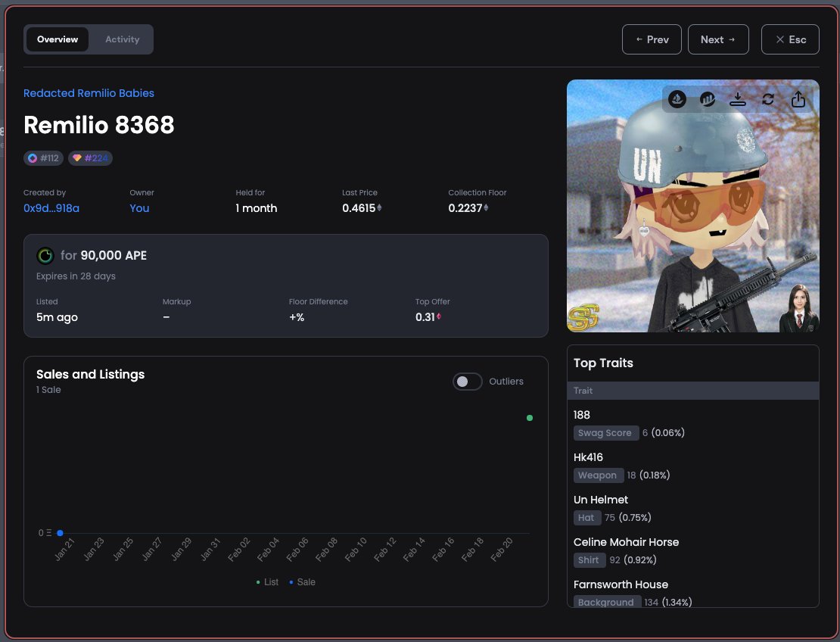The image size is (840, 642).
Task: Switch to the Activity tab
Action: 122,39
